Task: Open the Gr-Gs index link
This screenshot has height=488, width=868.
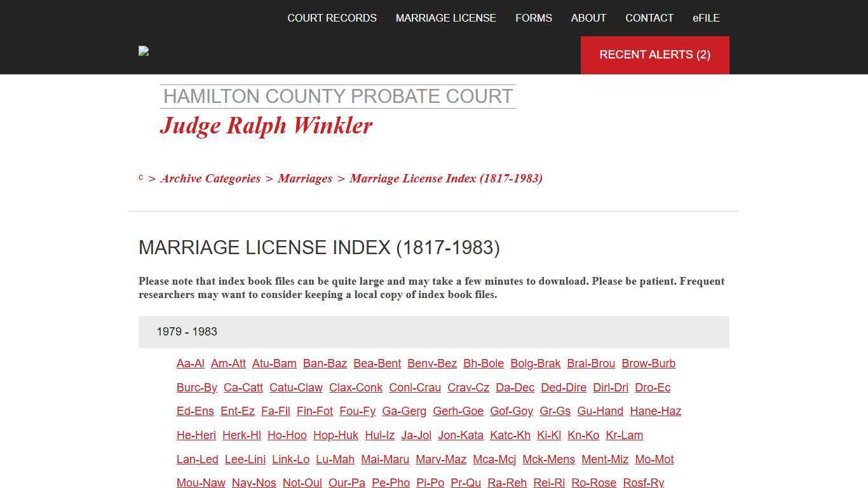Action: coord(554,411)
